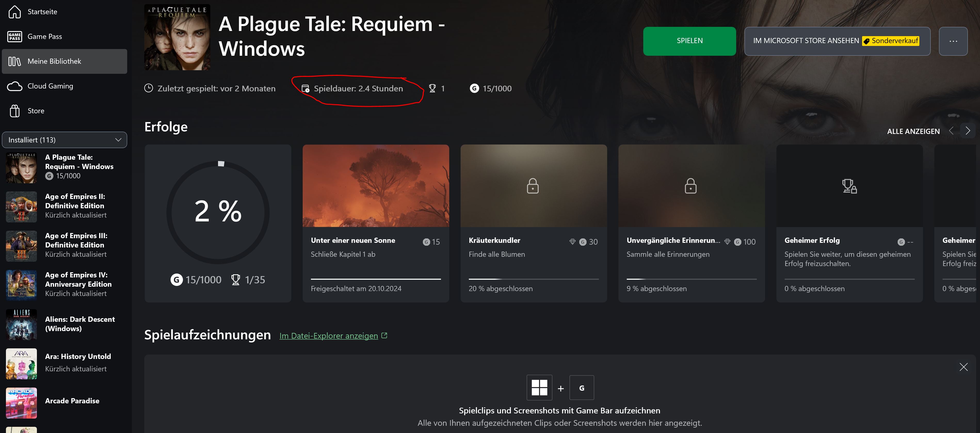Click the Meine Bibliothek books icon
The image size is (980, 433).
click(14, 61)
